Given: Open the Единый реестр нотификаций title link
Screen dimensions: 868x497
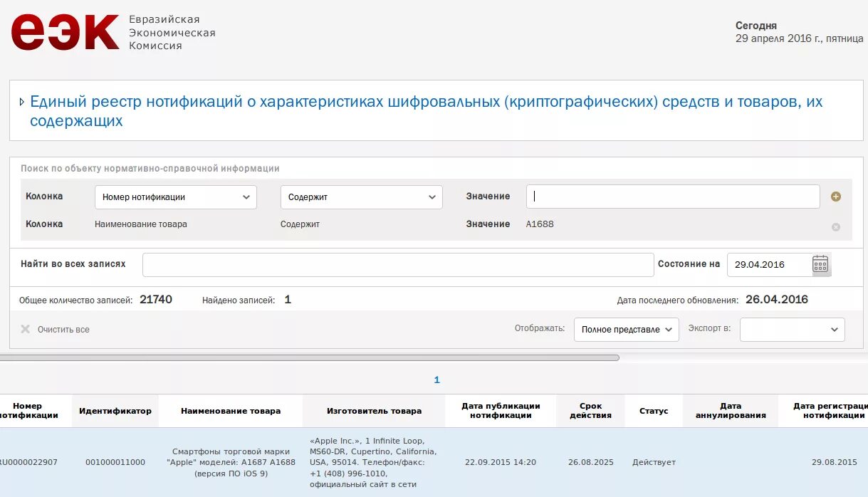Looking at the screenshot, I should click(426, 111).
